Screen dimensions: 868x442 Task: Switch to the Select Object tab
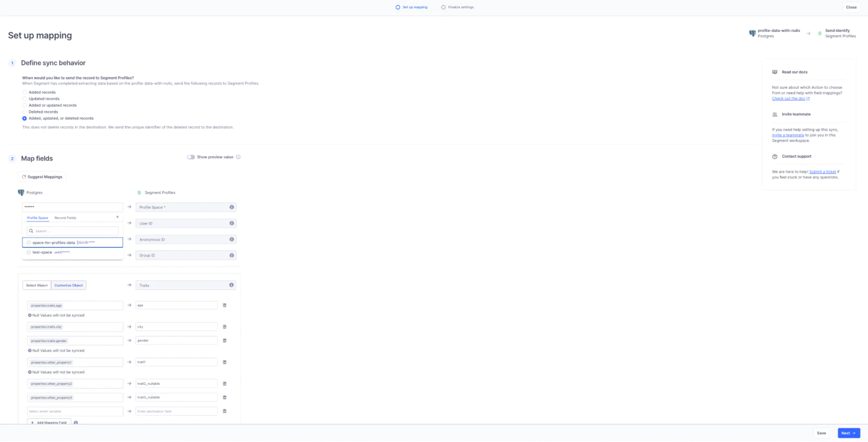tap(37, 285)
